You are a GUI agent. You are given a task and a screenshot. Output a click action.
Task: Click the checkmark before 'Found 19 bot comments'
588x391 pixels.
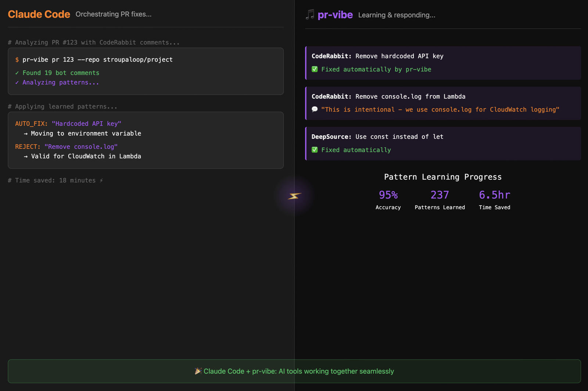17,73
